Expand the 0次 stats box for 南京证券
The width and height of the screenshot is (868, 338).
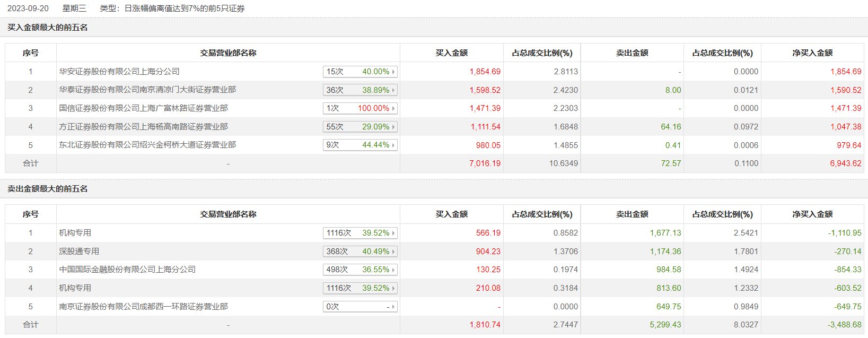tap(360, 307)
